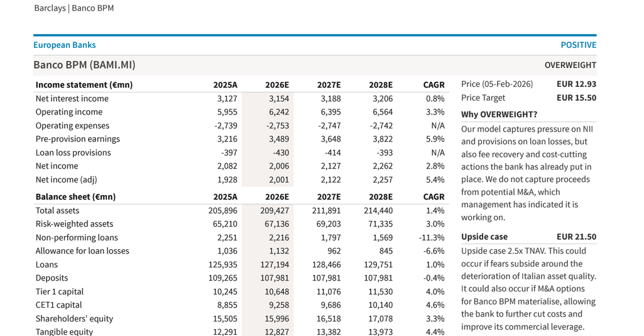Click the 'Banco BPM (BAMI.MI)' title
Screen dimensions: 644x336
point(84,65)
